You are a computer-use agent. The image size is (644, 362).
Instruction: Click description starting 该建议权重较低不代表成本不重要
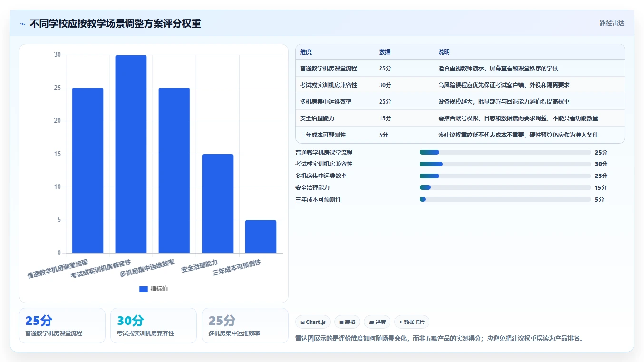518,135
